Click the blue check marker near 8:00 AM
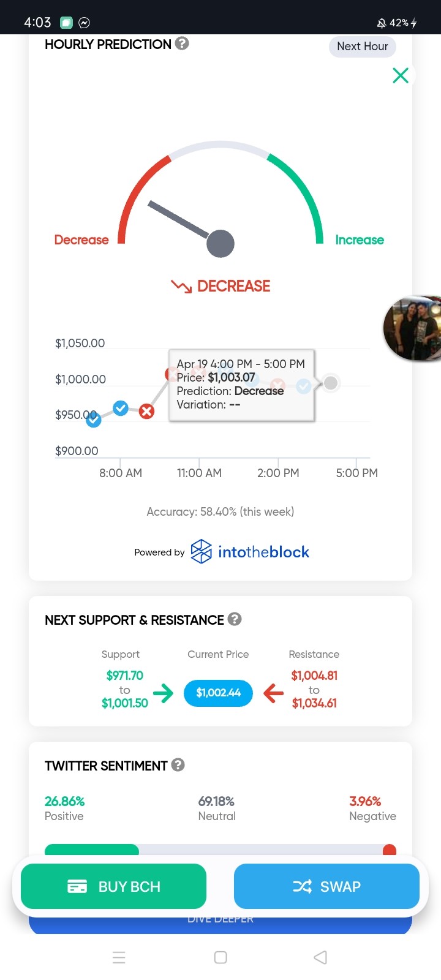Image resolution: width=441 pixels, height=980 pixels. click(x=121, y=407)
